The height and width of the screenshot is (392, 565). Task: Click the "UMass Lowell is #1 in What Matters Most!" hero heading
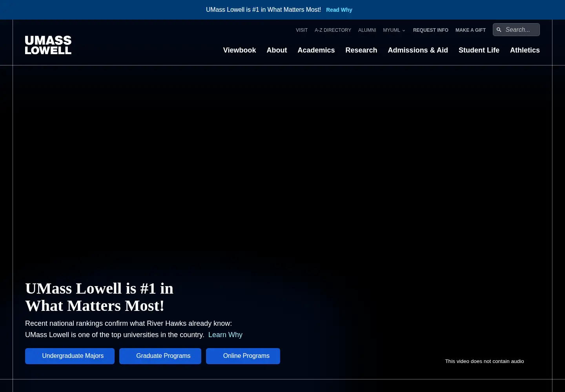pyautogui.click(x=99, y=297)
